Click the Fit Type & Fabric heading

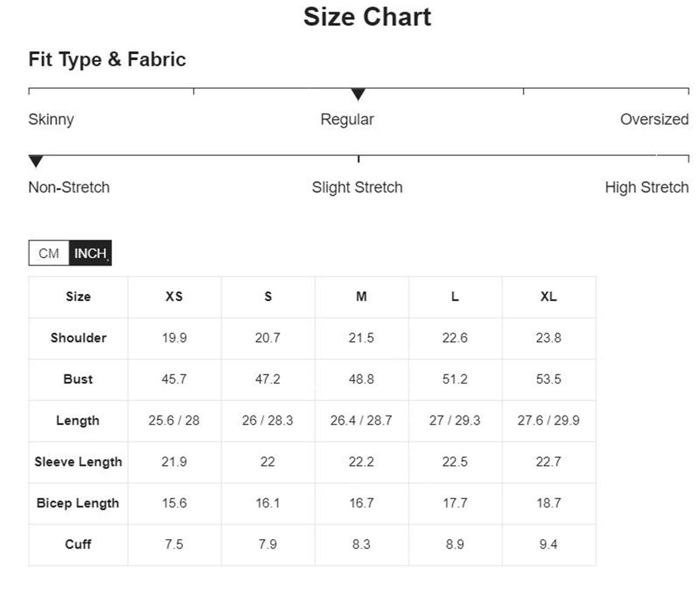click(107, 59)
